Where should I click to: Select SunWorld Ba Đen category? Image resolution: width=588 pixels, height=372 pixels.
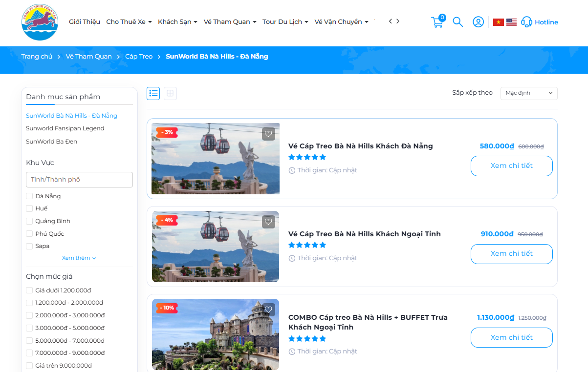click(51, 142)
